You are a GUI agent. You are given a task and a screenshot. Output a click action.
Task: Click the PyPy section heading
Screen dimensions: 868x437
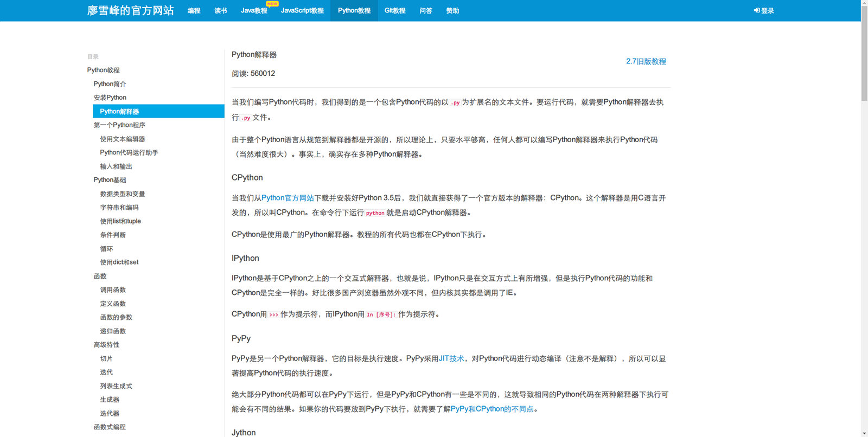click(241, 339)
